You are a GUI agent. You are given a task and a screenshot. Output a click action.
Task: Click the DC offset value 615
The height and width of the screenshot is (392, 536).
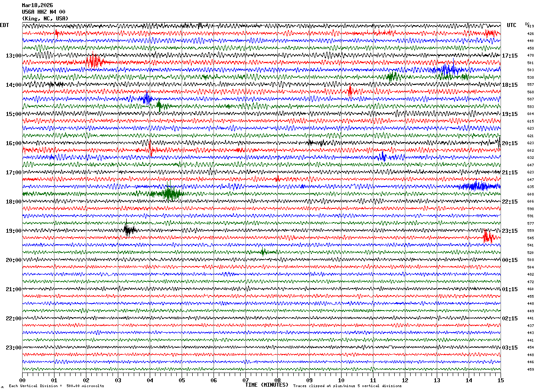(530, 121)
